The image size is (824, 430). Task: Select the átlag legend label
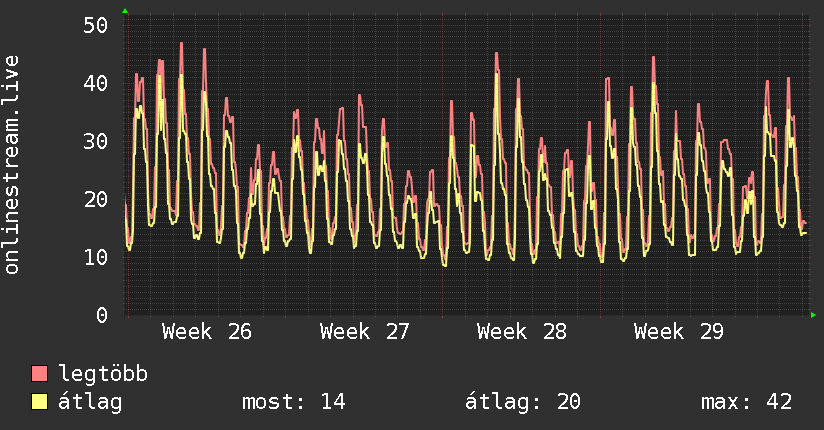click(90, 402)
